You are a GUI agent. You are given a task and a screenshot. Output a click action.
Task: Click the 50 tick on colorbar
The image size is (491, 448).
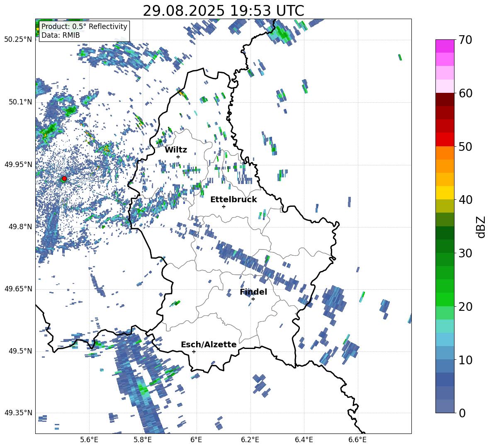[x=465, y=146]
